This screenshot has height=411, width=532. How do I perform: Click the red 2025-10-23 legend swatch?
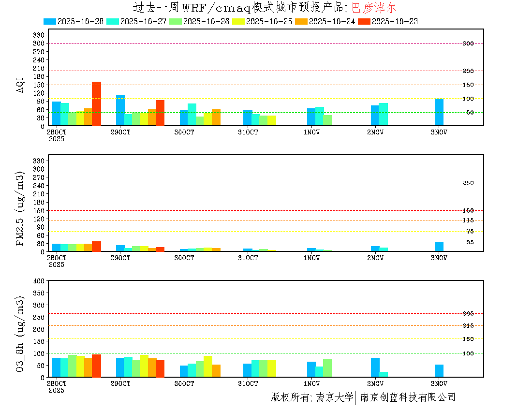(x=364, y=21)
